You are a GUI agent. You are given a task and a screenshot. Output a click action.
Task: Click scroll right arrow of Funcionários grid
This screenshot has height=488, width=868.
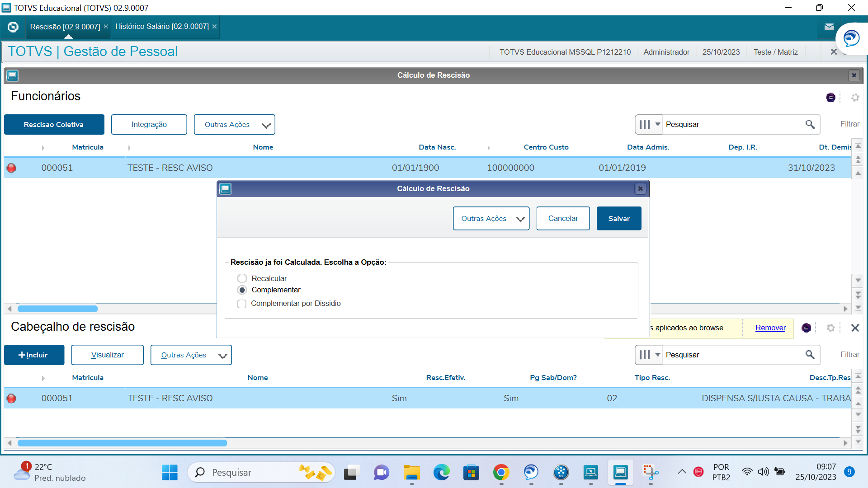(845, 309)
